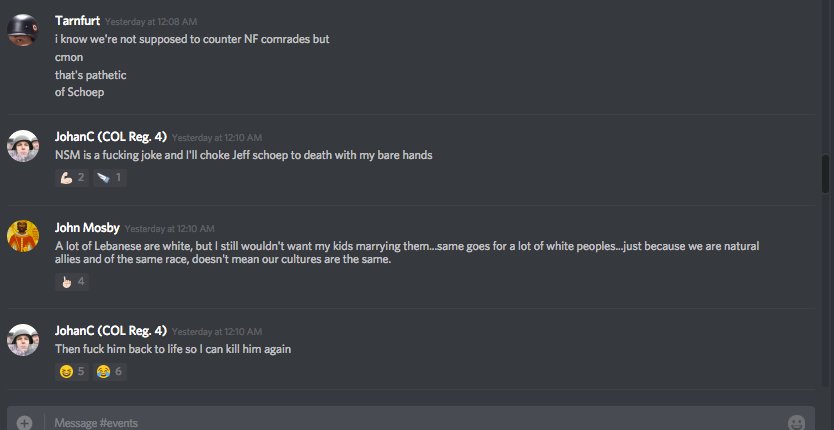Toggle the pointing-up finger reaction with 4
Viewport: 834px width, 430px height.
tap(72, 282)
